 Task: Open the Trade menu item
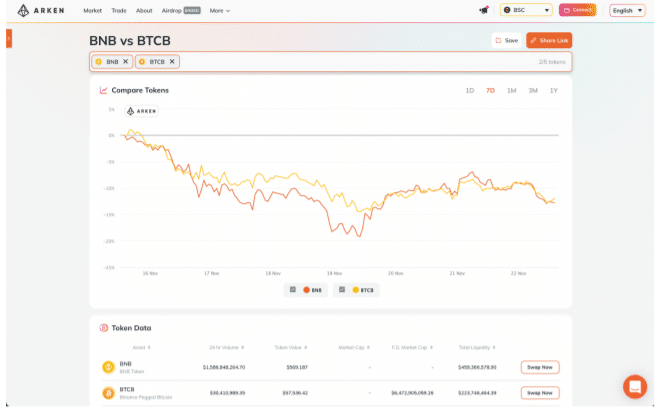(x=119, y=10)
